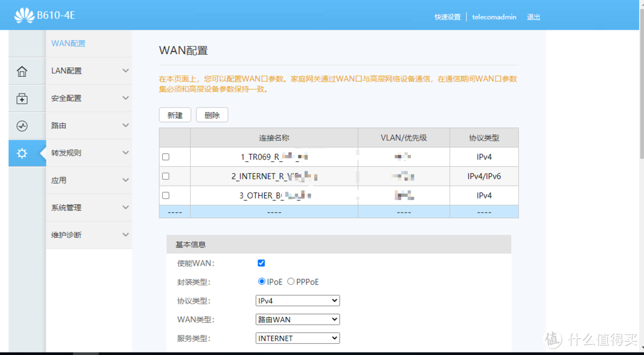Open the WAN类型 dropdown showing 路由WAN

(x=297, y=319)
